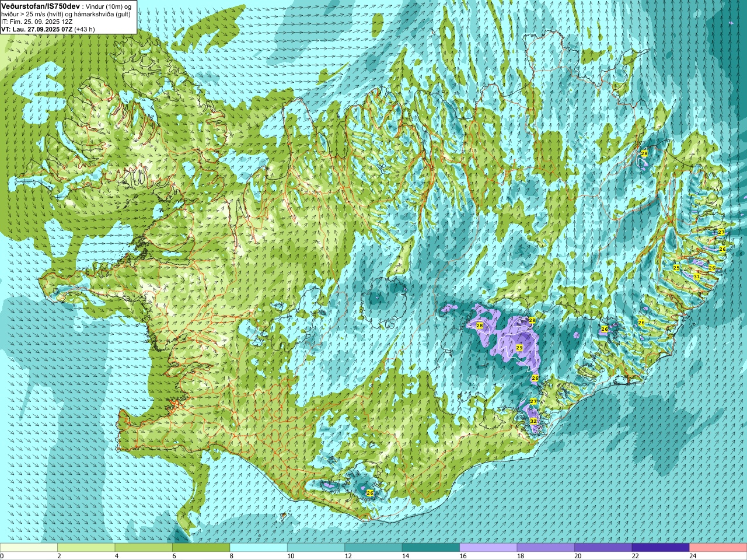Select the dark indigo 22–24 legend swatch
The width and height of the screenshot is (747, 560).
tap(661, 548)
